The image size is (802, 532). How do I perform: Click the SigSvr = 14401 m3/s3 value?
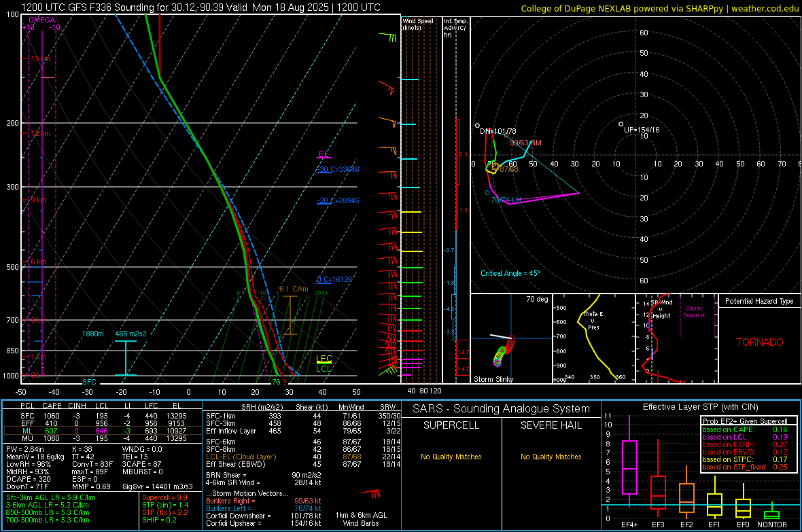pyautogui.click(x=158, y=487)
